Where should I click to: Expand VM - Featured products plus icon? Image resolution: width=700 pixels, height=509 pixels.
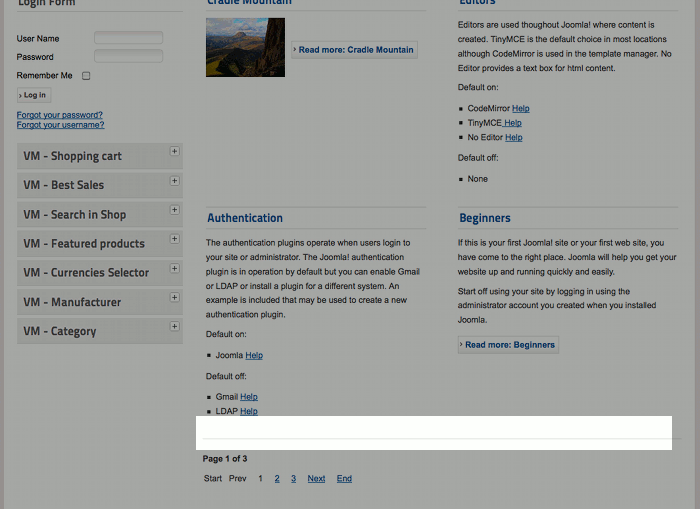click(x=175, y=239)
